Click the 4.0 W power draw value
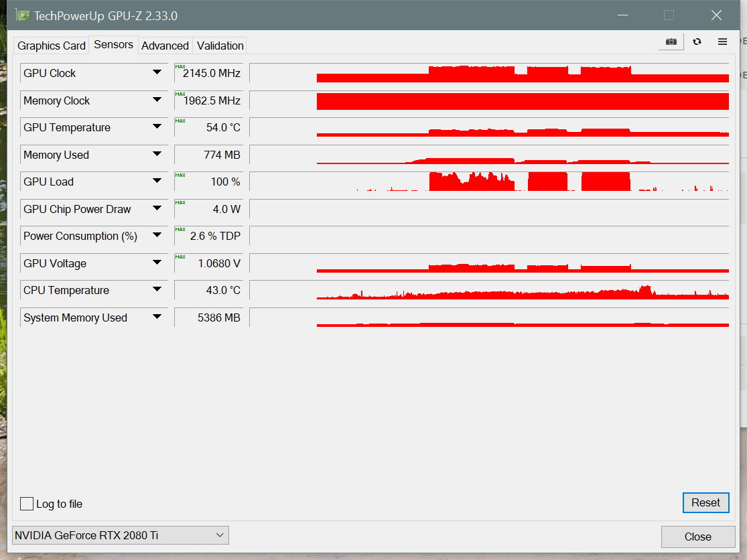This screenshot has height=560, width=747. click(208, 209)
